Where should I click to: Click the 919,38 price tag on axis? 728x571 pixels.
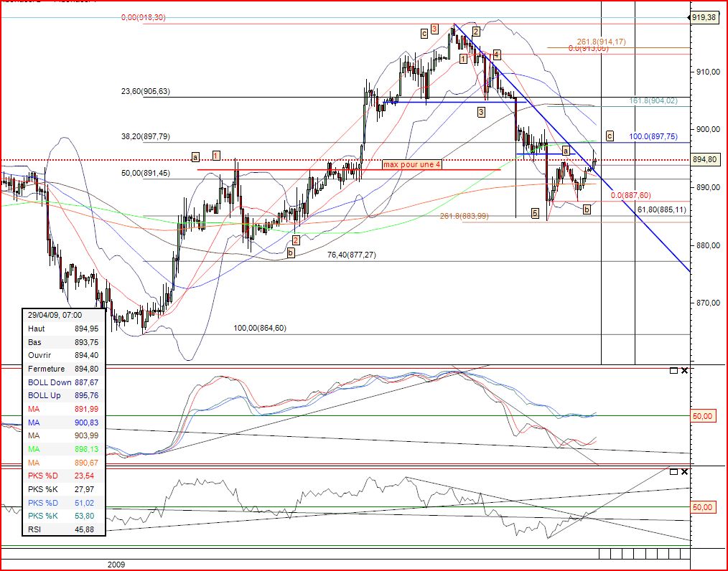pyautogui.click(x=706, y=17)
